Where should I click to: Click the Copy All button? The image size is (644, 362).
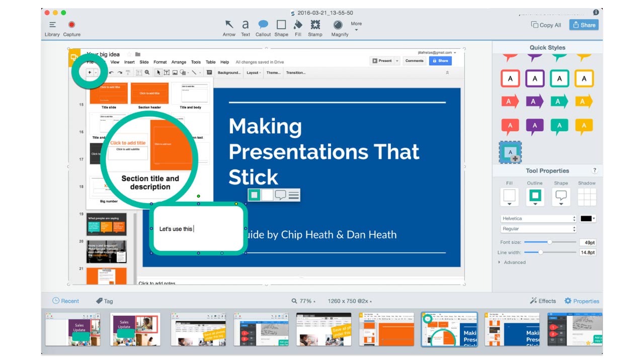pos(547,25)
